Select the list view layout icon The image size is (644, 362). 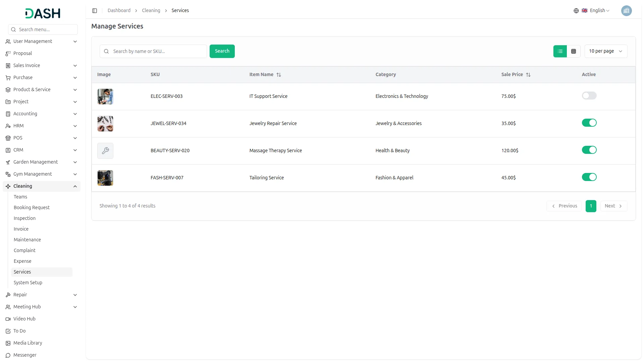560,51
